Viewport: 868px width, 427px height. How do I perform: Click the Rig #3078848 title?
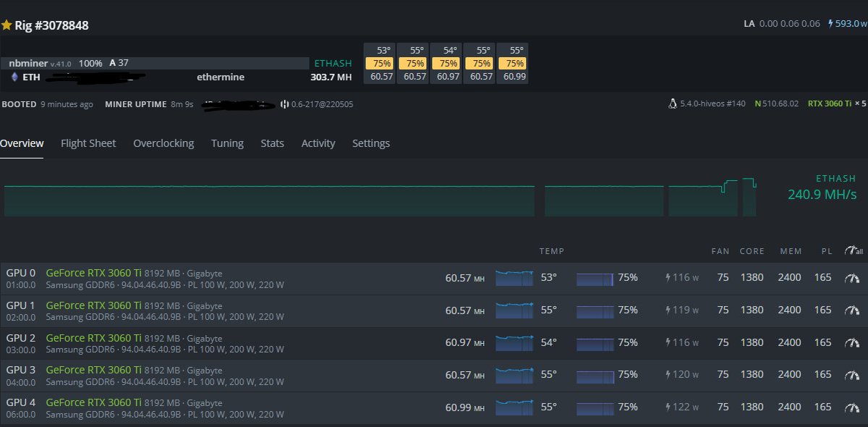pos(52,25)
